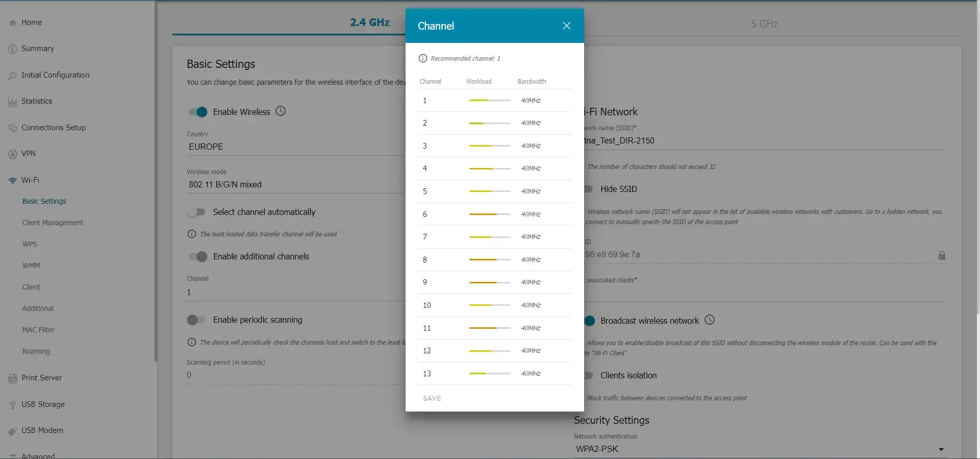Select channel 6 row in list

coord(494,214)
